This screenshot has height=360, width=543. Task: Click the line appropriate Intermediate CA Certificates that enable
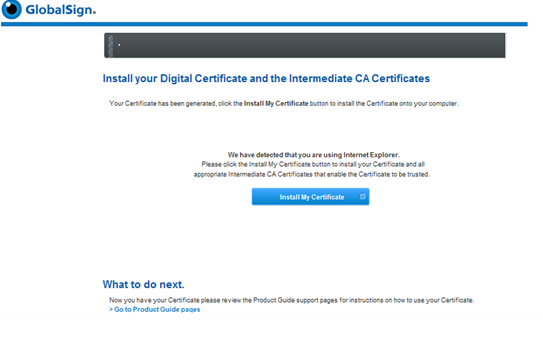click(x=312, y=174)
